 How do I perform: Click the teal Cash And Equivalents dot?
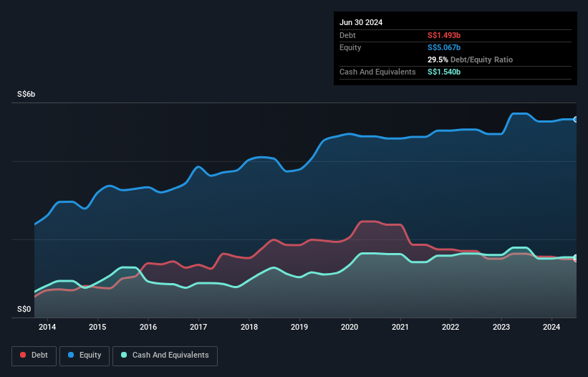click(x=124, y=355)
